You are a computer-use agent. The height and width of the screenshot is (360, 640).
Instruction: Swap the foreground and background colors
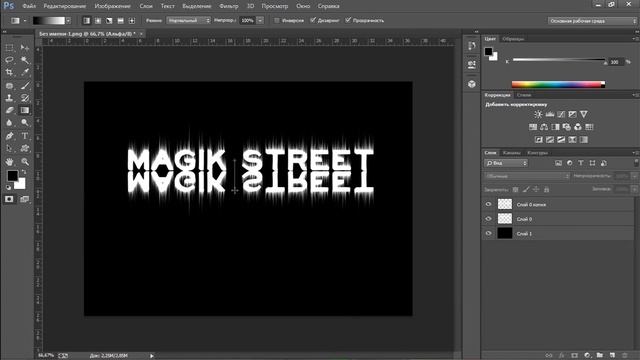coord(24,172)
